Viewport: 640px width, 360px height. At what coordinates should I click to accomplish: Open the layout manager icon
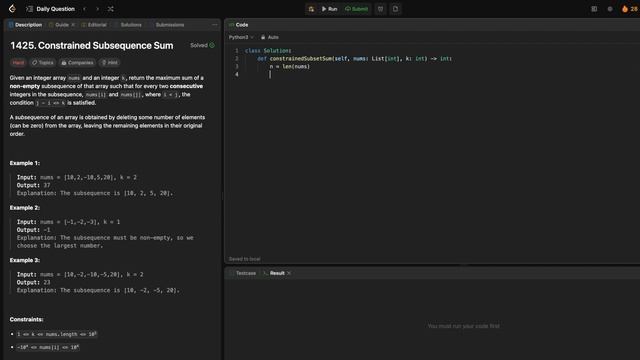coord(594,9)
